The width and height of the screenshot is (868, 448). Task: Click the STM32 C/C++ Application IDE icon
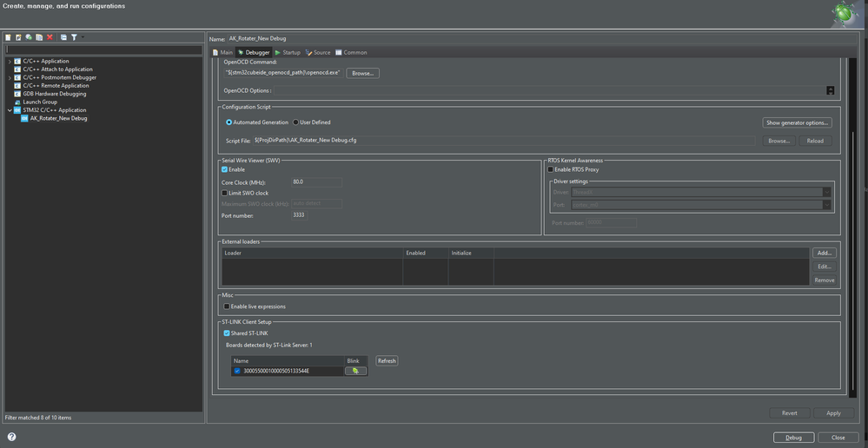[x=17, y=110]
